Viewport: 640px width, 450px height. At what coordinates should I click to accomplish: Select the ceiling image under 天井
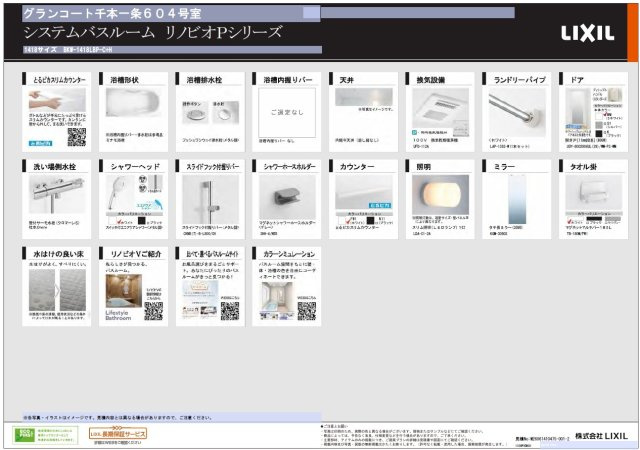click(x=364, y=97)
